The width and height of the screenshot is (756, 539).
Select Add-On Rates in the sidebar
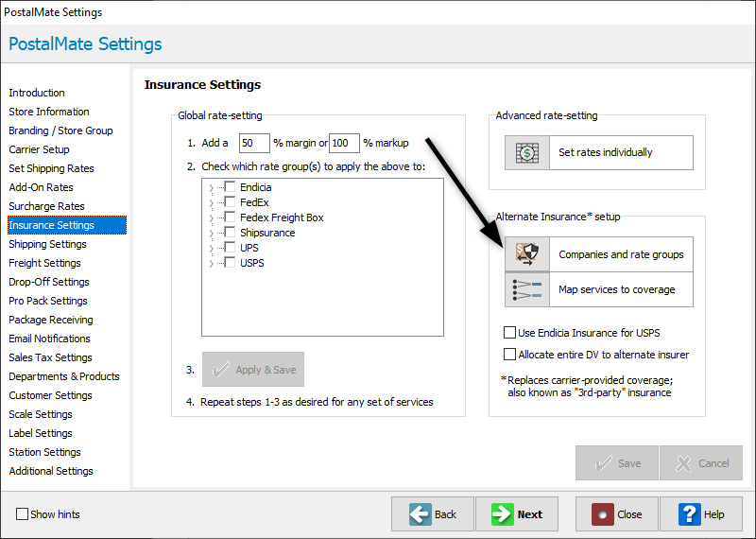tap(41, 187)
